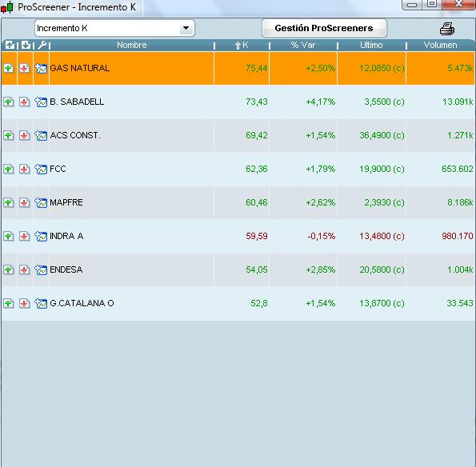Click the up-arrow column header icon

10,46
